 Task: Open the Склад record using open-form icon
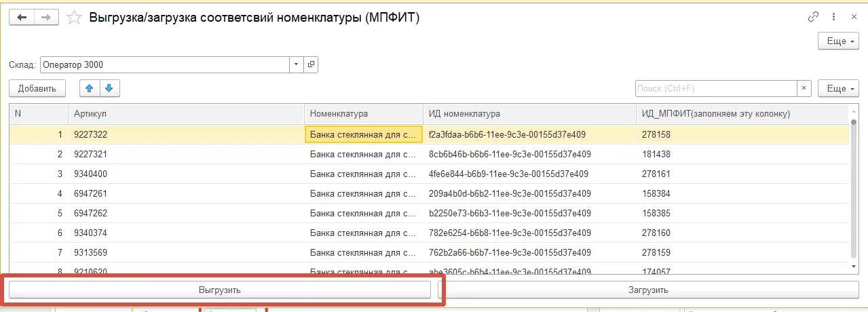click(312, 65)
